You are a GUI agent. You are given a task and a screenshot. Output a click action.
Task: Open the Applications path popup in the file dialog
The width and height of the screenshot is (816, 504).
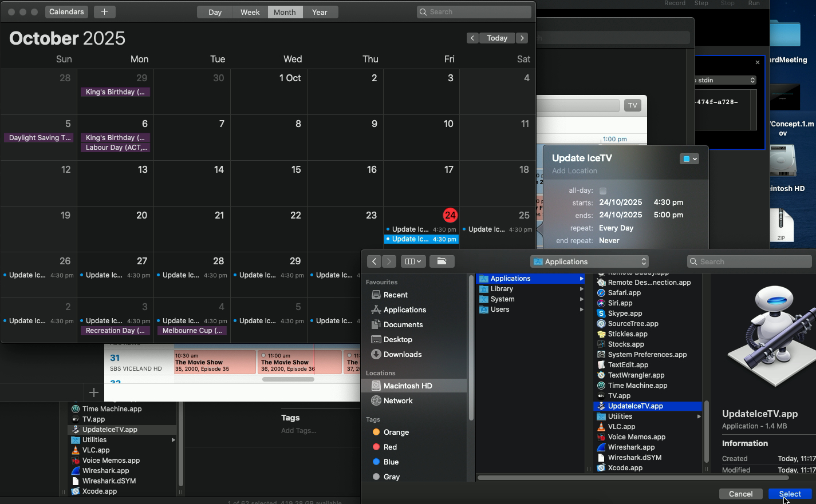[589, 261]
